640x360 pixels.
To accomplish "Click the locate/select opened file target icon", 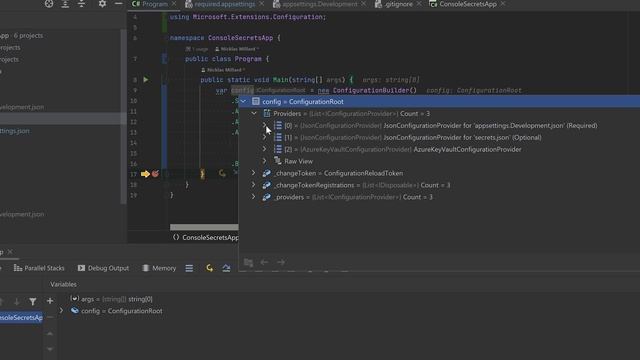I will pyautogui.click(x=49, y=4).
